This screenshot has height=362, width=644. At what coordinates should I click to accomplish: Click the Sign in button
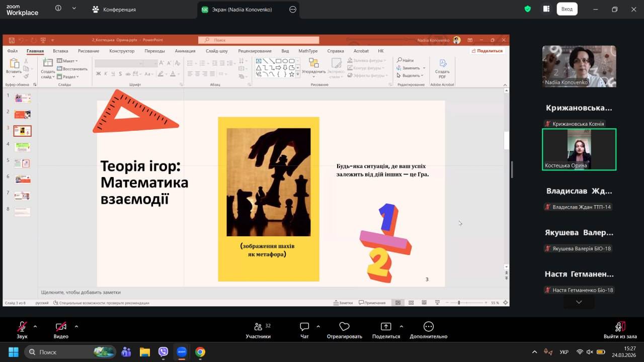pyautogui.click(x=567, y=9)
